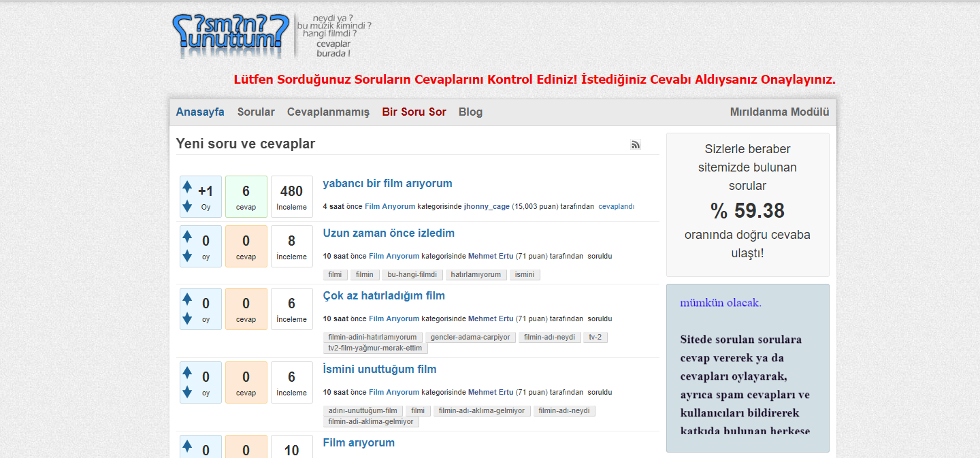The width and height of the screenshot is (980, 458).
Task: Click the 'hatırlamıyorum' tag
Action: pyautogui.click(x=476, y=275)
